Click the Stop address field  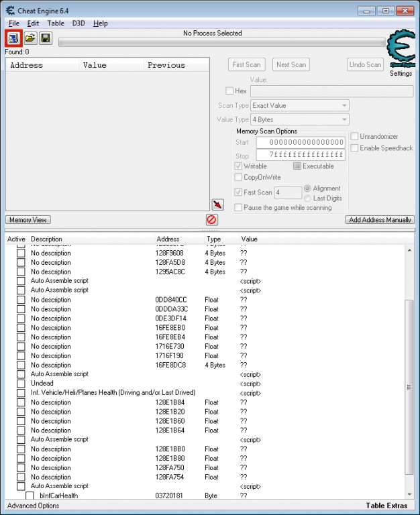(x=301, y=154)
